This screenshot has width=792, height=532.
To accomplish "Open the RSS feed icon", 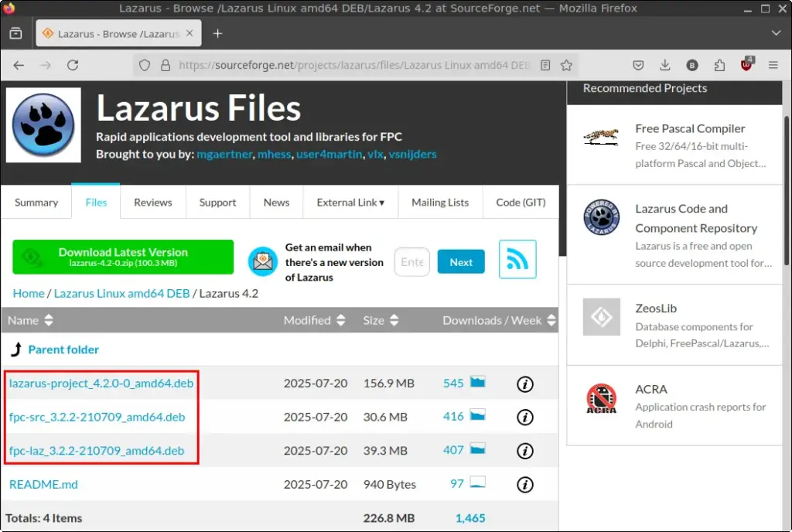I will tap(517, 260).
